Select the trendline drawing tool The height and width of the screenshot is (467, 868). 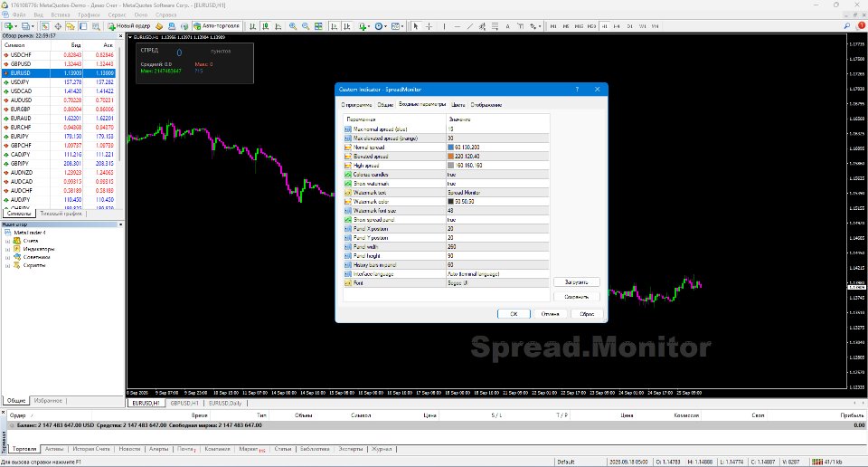tap(470, 26)
